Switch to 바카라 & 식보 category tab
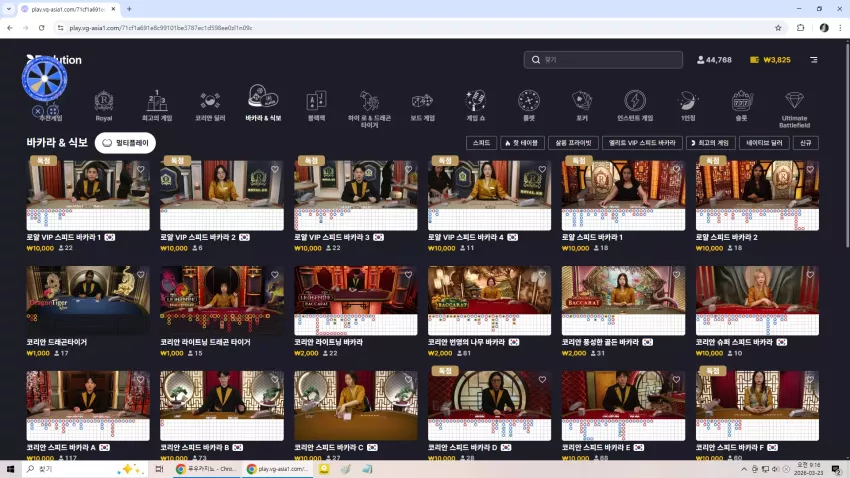Image resolution: width=850 pixels, height=478 pixels. coord(263,104)
